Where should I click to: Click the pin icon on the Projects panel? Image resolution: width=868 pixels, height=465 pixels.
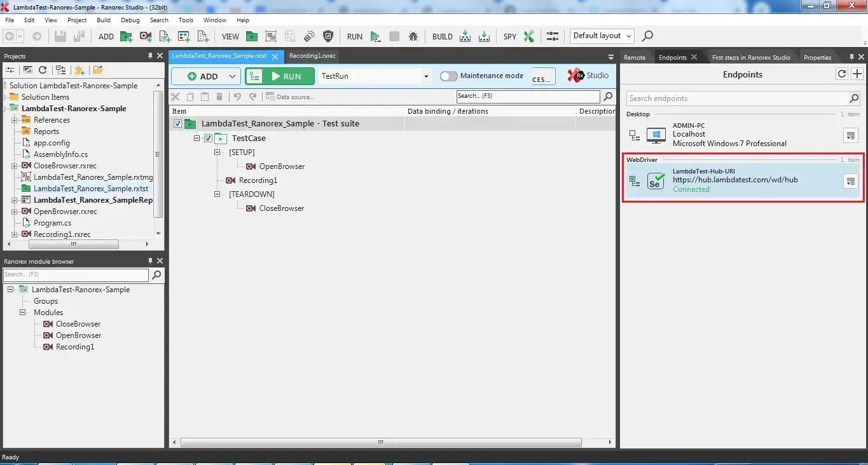point(150,56)
